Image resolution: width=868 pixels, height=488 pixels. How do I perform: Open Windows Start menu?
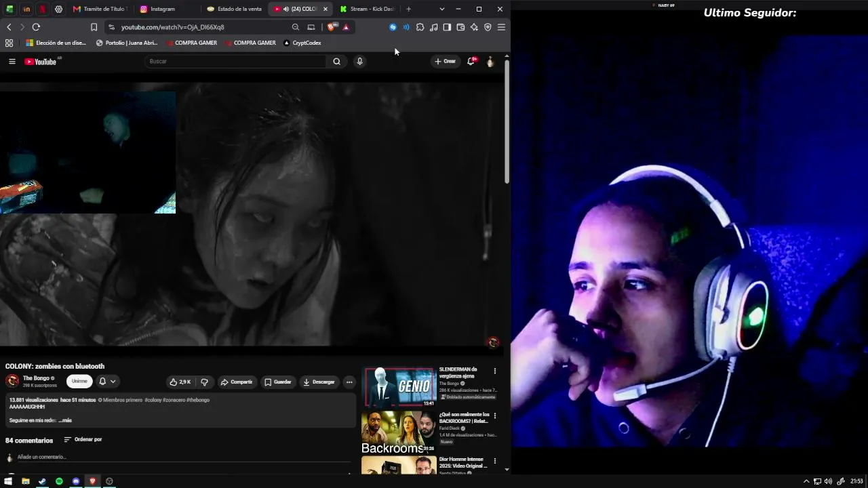coord(9,481)
